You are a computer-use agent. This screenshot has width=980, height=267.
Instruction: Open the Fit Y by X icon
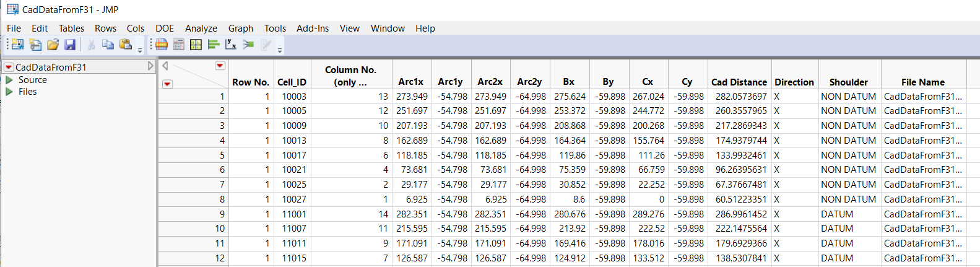231,45
